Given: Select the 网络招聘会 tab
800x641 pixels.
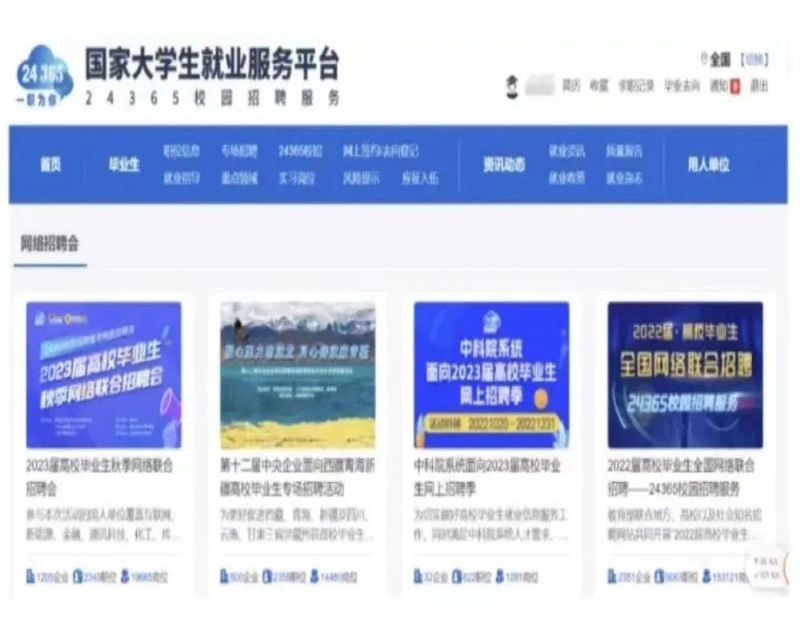Looking at the screenshot, I should pos(50,244).
